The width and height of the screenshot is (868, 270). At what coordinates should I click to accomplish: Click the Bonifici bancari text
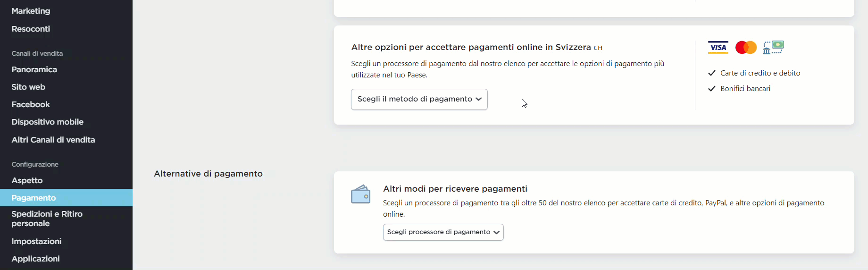pyautogui.click(x=745, y=89)
